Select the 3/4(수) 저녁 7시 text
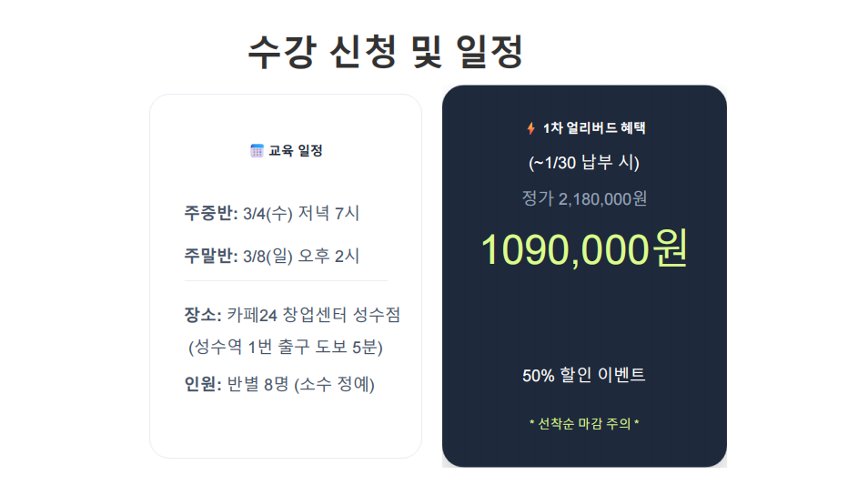Image resolution: width=868 pixels, height=485 pixels. [301, 214]
